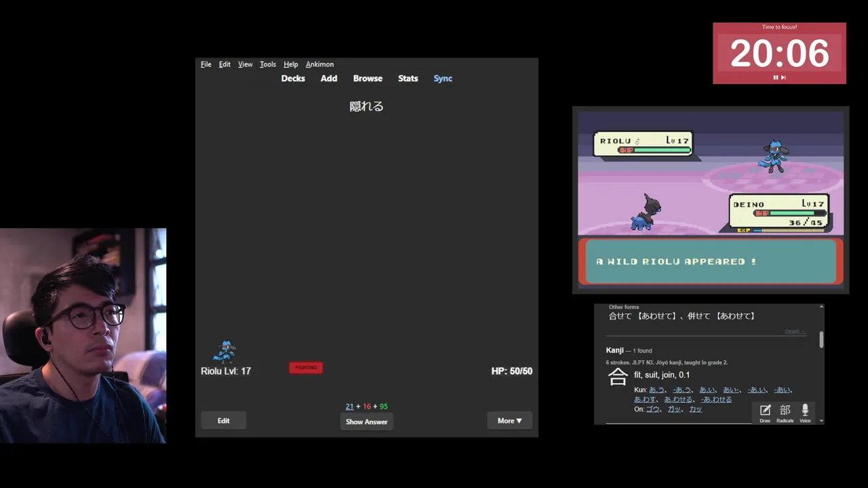Click the Riolu sprite in Anki
The width and height of the screenshot is (868, 488).
click(224, 352)
